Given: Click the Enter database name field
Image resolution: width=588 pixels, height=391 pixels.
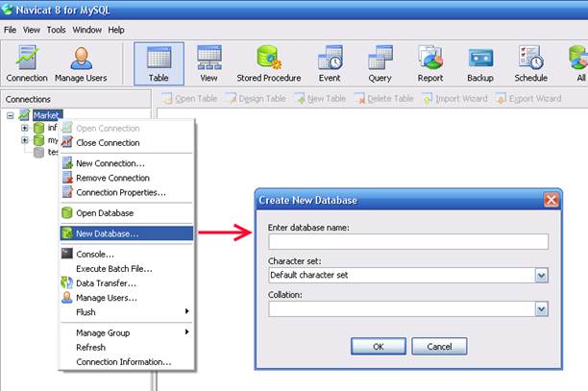Looking at the screenshot, I should point(408,242).
